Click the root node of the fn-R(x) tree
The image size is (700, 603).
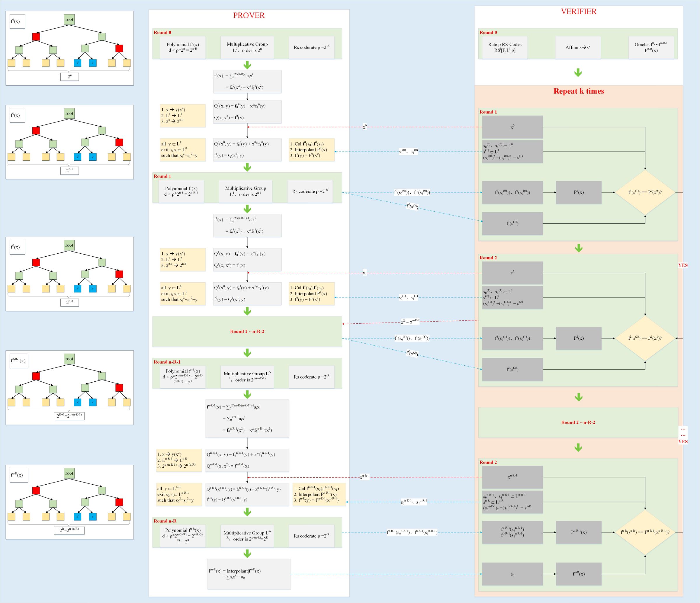point(69,473)
